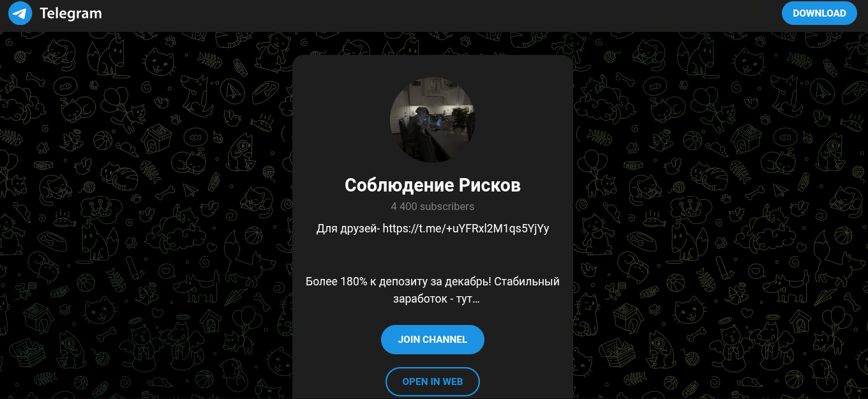Click the Более 180% к депозиту line

point(433,281)
